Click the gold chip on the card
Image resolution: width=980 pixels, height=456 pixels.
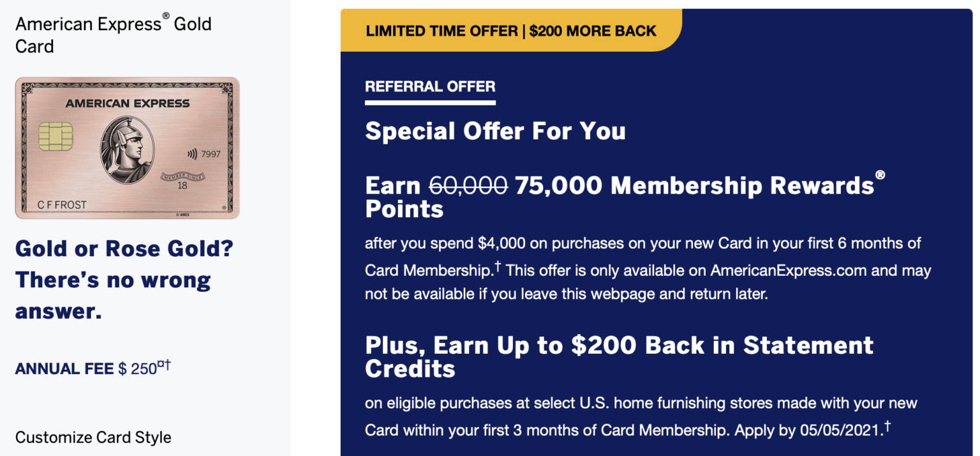[x=56, y=136]
